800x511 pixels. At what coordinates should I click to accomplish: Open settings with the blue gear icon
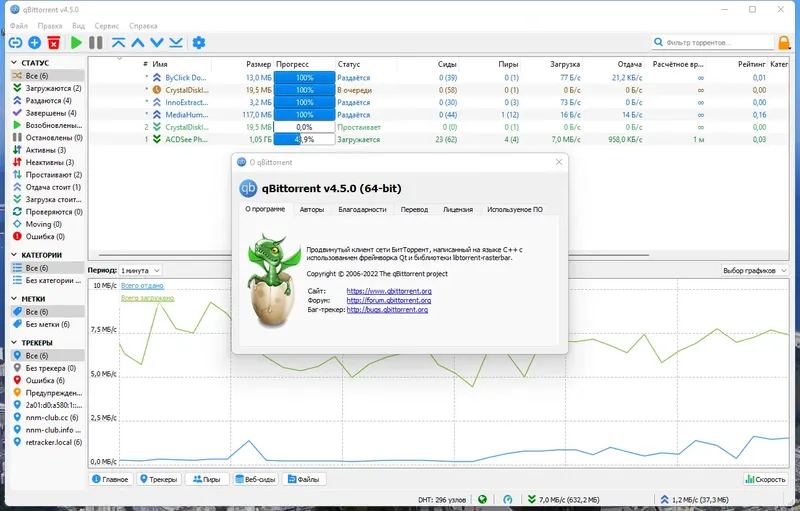click(199, 43)
